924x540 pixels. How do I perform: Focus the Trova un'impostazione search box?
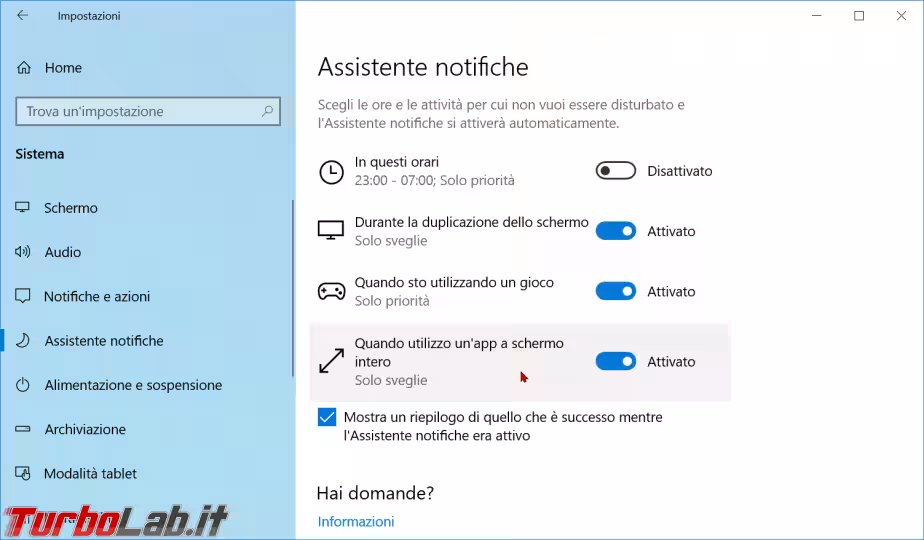coord(148,111)
